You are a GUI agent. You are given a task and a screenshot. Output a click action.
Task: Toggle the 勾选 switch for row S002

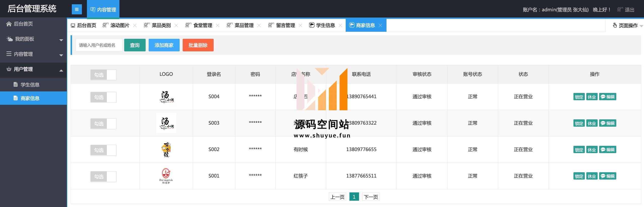(103, 150)
